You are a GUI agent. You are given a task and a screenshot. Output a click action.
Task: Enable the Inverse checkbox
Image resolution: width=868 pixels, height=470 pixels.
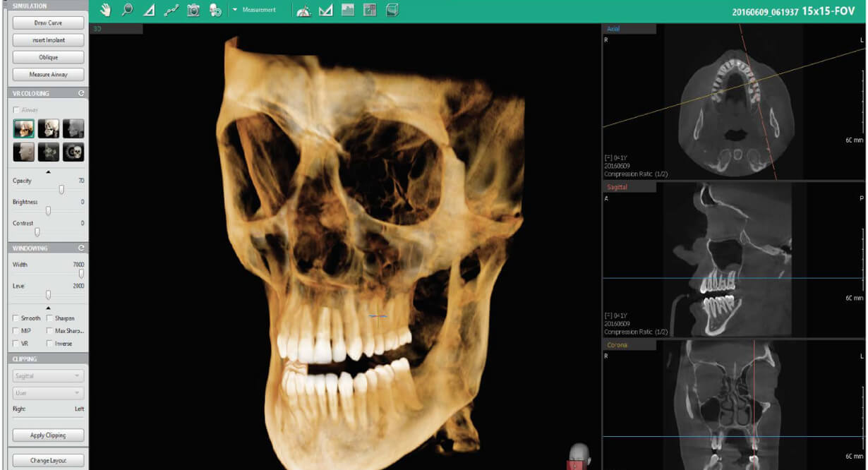click(x=49, y=343)
